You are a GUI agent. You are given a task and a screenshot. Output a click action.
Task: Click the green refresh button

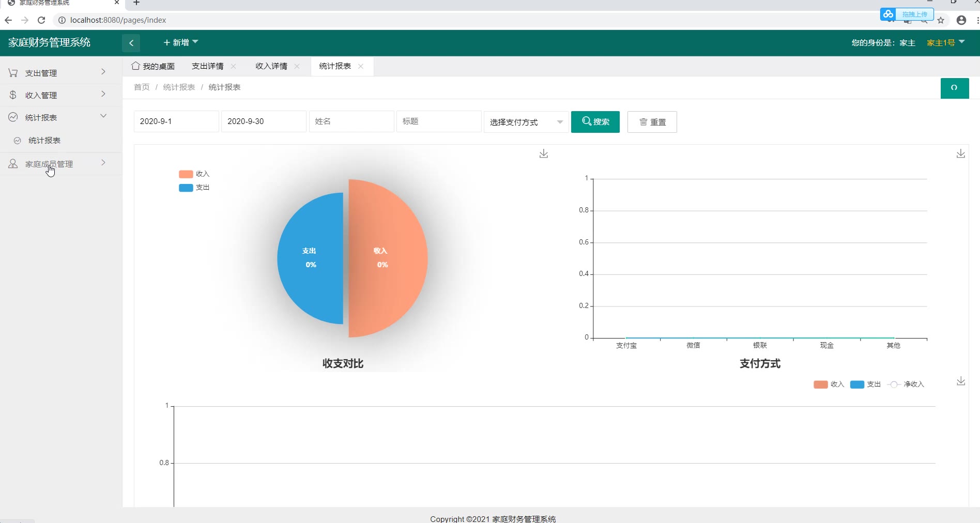coord(954,88)
